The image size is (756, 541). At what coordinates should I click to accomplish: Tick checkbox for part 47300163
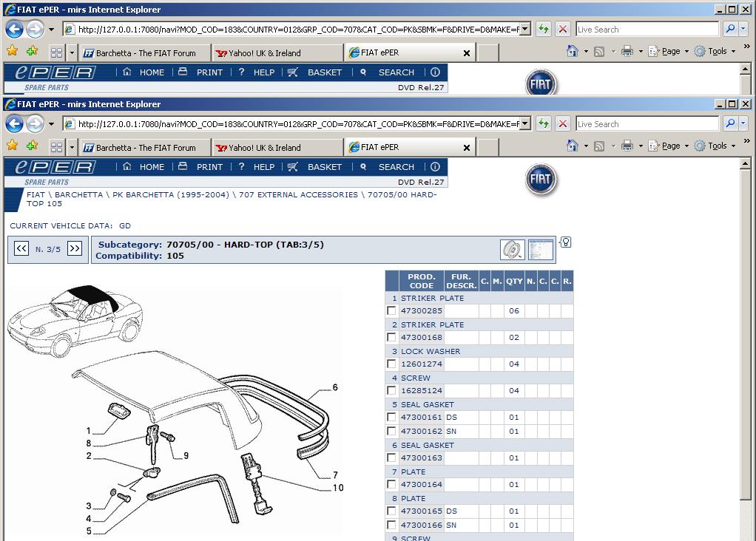pyautogui.click(x=391, y=457)
